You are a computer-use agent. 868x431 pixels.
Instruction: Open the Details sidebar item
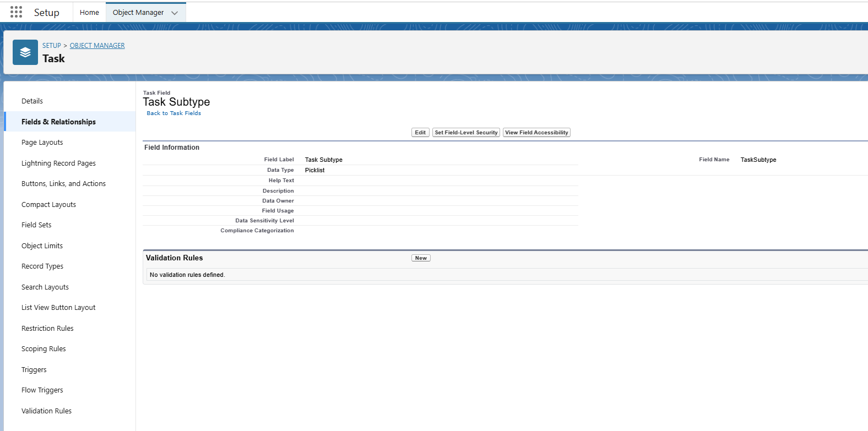click(x=32, y=101)
